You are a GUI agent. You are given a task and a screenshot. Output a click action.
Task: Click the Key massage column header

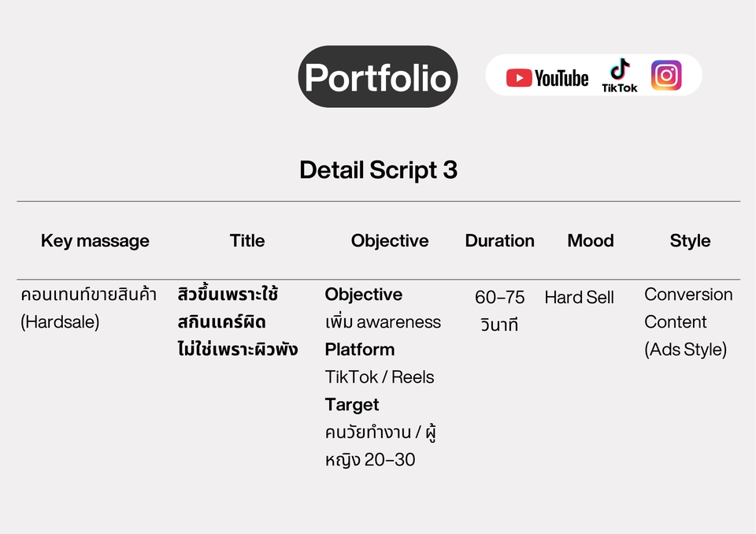point(95,241)
